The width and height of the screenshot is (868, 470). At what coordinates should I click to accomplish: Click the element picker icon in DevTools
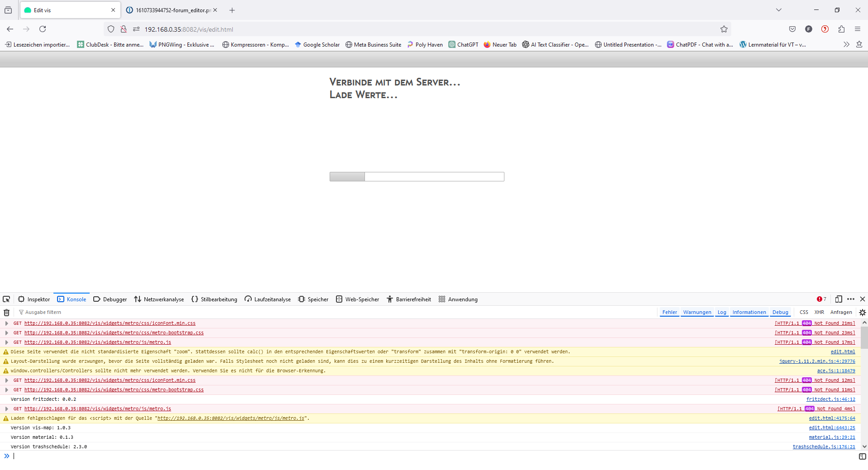pos(6,299)
